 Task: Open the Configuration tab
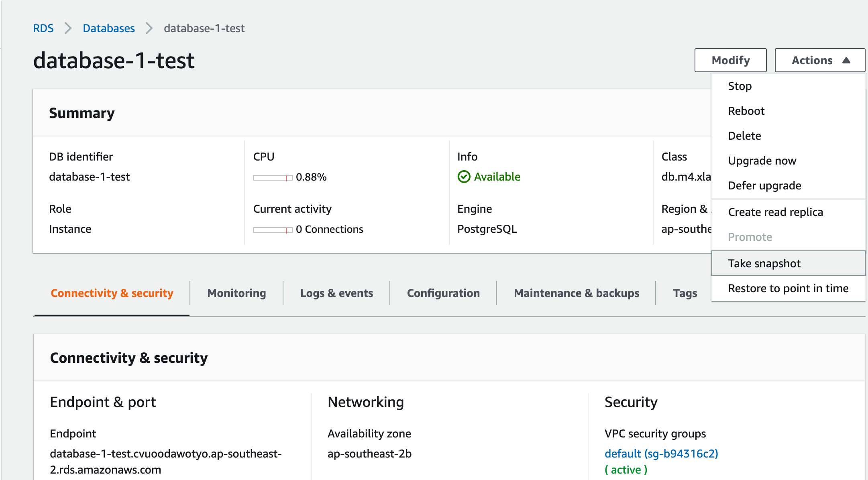pyautogui.click(x=443, y=293)
